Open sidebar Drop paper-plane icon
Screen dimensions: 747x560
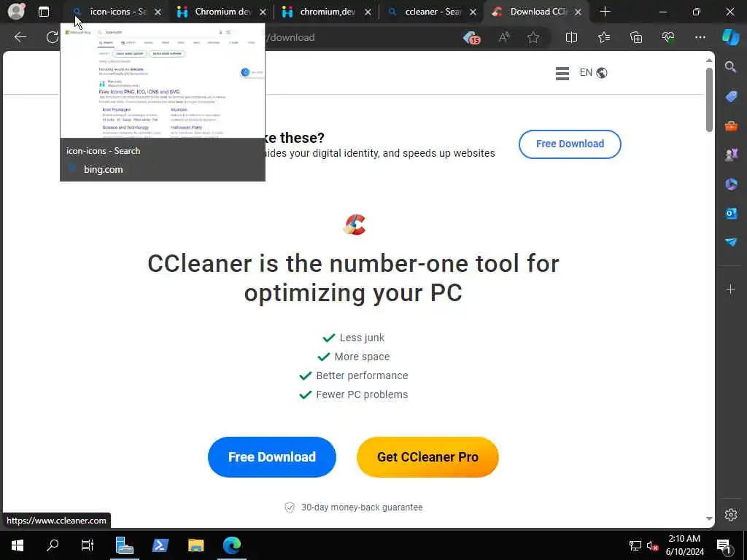pyautogui.click(x=731, y=242)
